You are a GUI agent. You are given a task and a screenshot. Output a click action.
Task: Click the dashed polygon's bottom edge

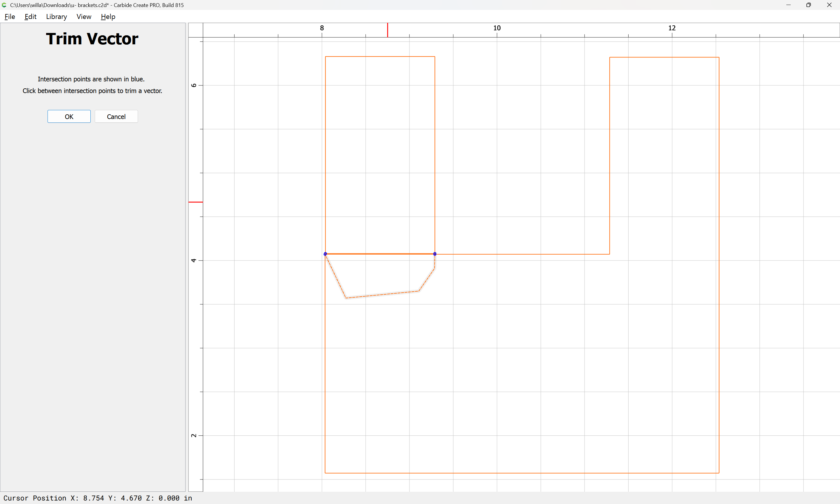pos(382,295)
